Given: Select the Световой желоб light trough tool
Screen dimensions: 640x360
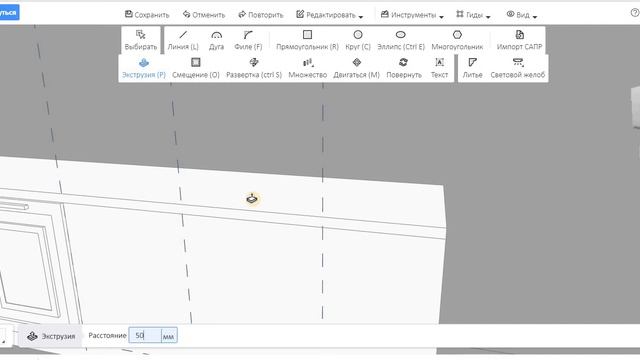Looking at the screenshot, I should [518, 68].
